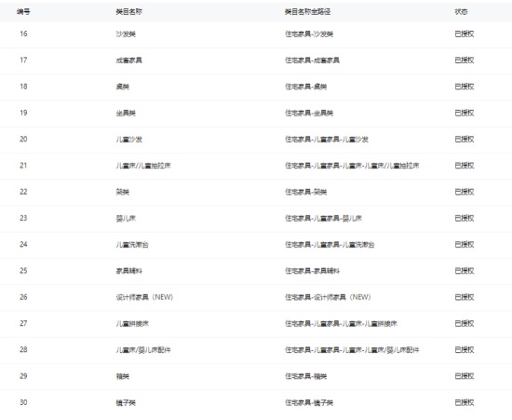Select 设计师家具（NEW）category name
512x420 pixels.
144,297
